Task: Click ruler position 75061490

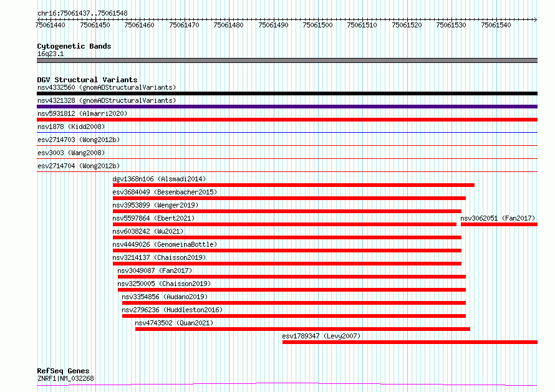Action: click(273, 25)
